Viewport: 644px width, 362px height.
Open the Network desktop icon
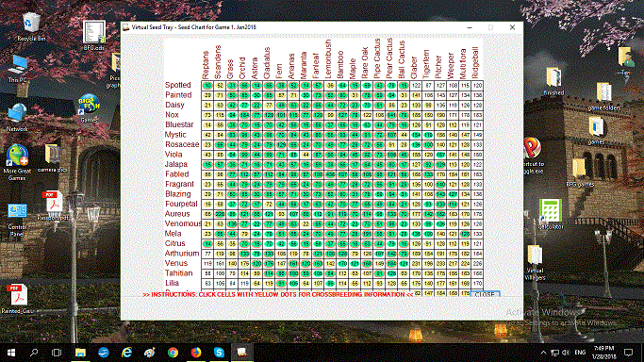[17, 118]
